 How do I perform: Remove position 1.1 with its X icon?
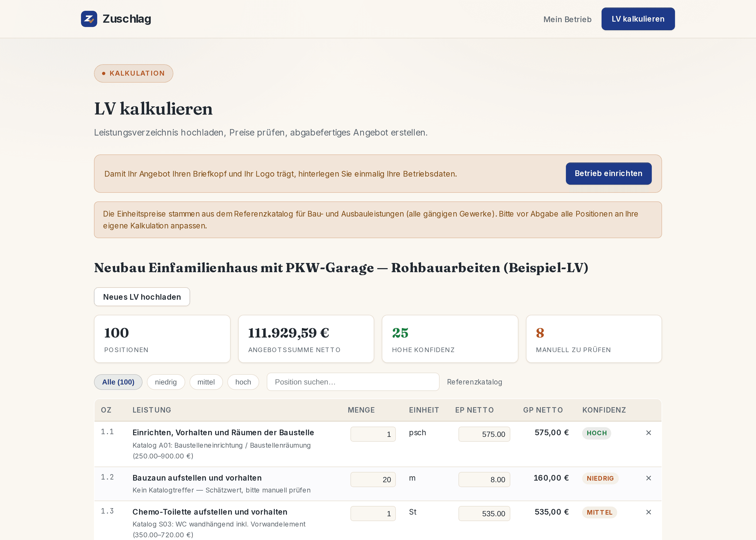point(648,433)
